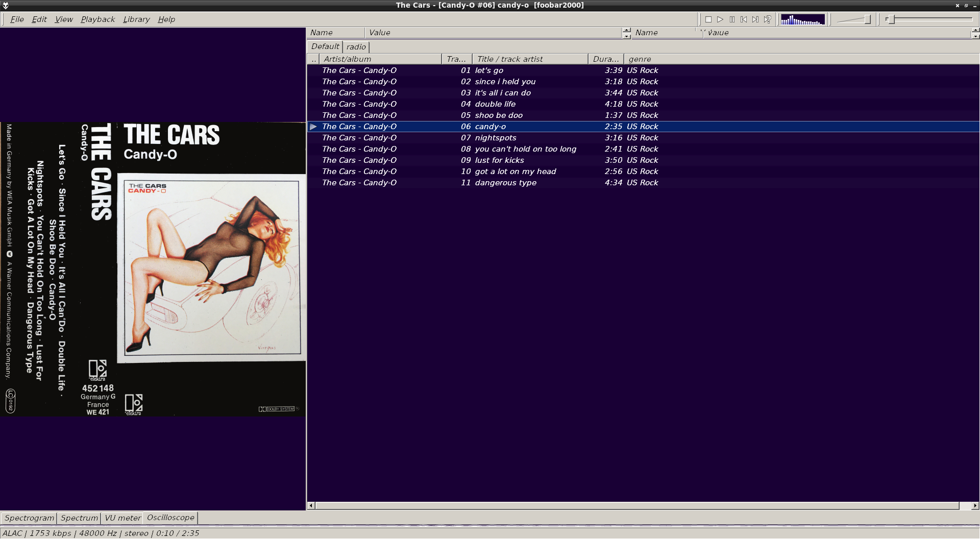This screenshot has height=539, width=980.
Task: Click US Rock genre of let's go
Action: tap(642, 70)
